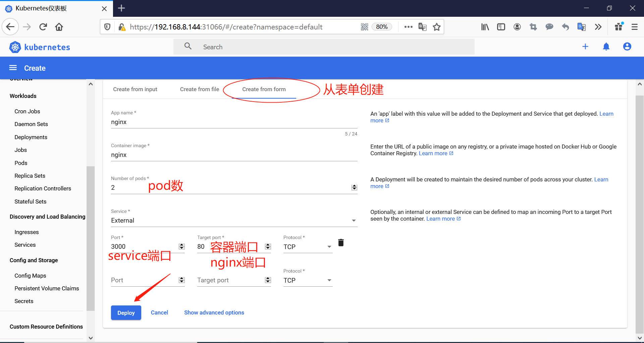This screenshot has width=644, height=343.
Task: Adjust the empty Port field spinner
Action: (x=182, y=280)
